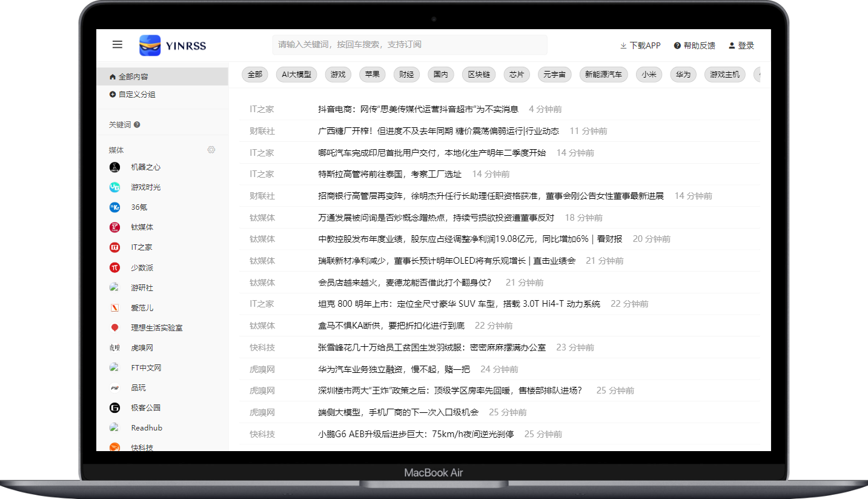Open the 抖音电商 超市 news headline
868x499 pixels.
pyautogui.click(x=419, y=109)
